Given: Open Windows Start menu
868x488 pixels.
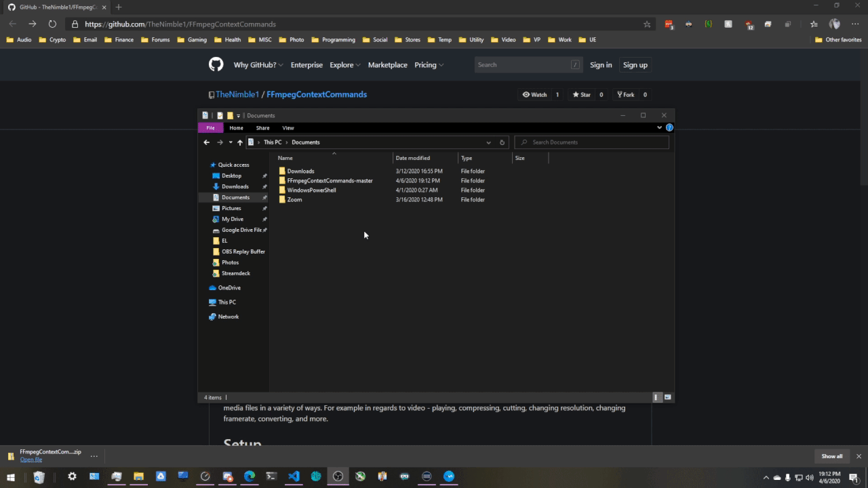Looking at the screenshot, I should [x=11, y=476].
